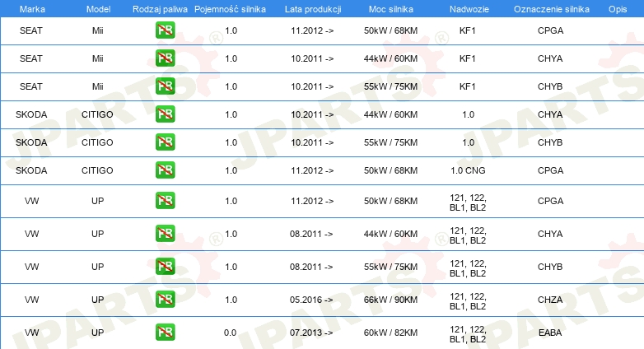Click the Nadwozie column header
The width and height of the screenshot is (644, 349).
click(x=469, y=9)
